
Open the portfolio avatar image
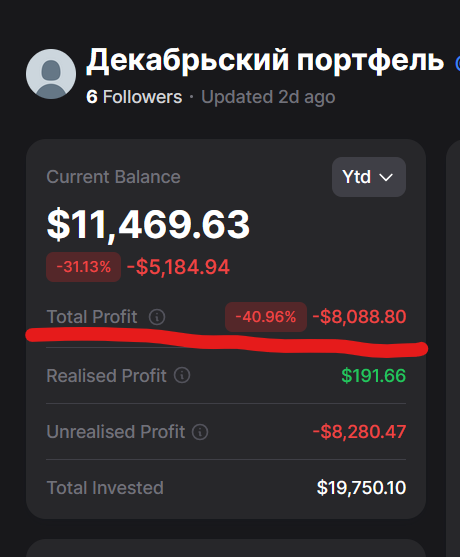pos(51,74)
